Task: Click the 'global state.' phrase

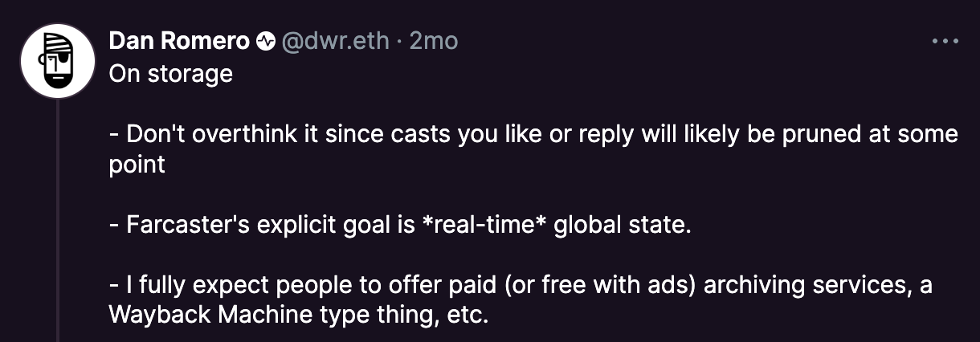Action: [x=623, y=225]
